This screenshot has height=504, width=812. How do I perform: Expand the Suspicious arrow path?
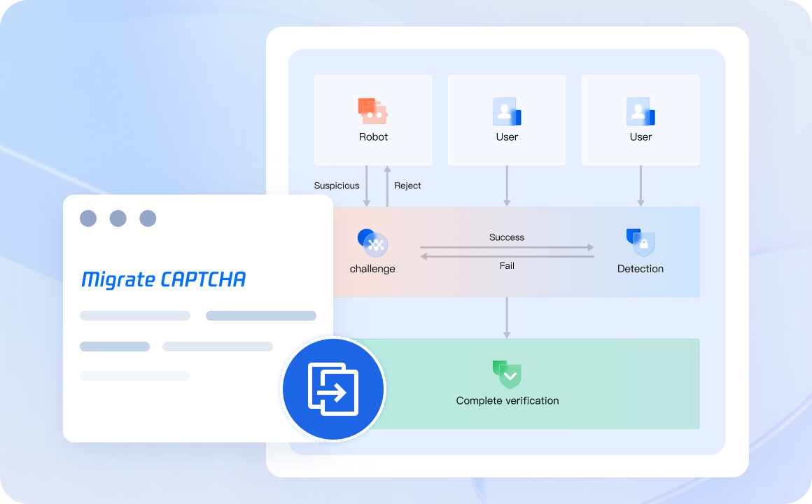click(x=367, y=185)
